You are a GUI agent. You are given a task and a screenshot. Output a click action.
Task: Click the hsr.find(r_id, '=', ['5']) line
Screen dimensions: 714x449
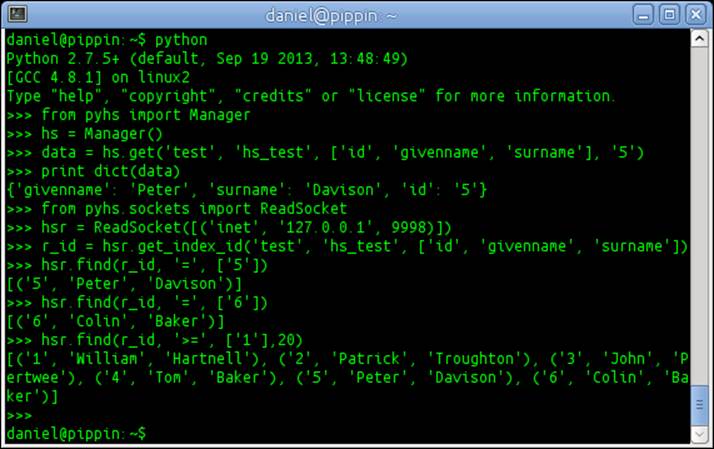click(x=137, y=265)
